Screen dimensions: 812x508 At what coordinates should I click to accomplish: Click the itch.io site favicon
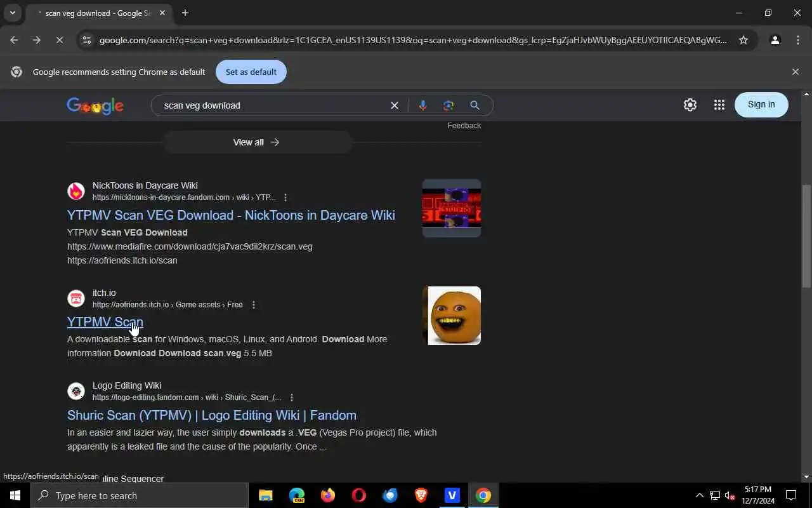[76, 298]
